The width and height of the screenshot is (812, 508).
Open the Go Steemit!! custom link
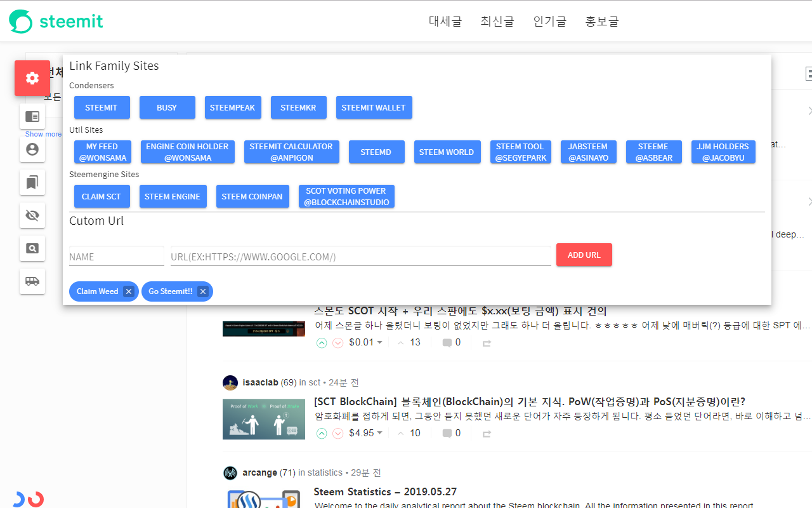click(x=170, y=291)
